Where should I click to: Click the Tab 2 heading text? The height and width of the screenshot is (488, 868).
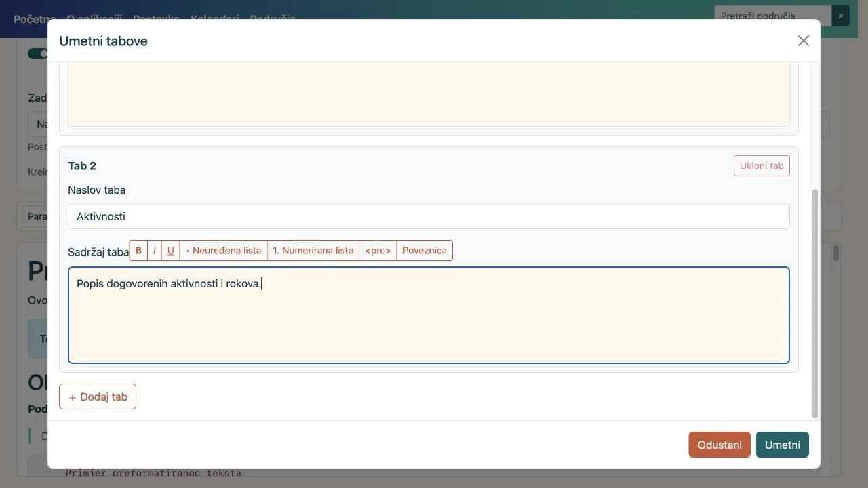click(82, 166)
